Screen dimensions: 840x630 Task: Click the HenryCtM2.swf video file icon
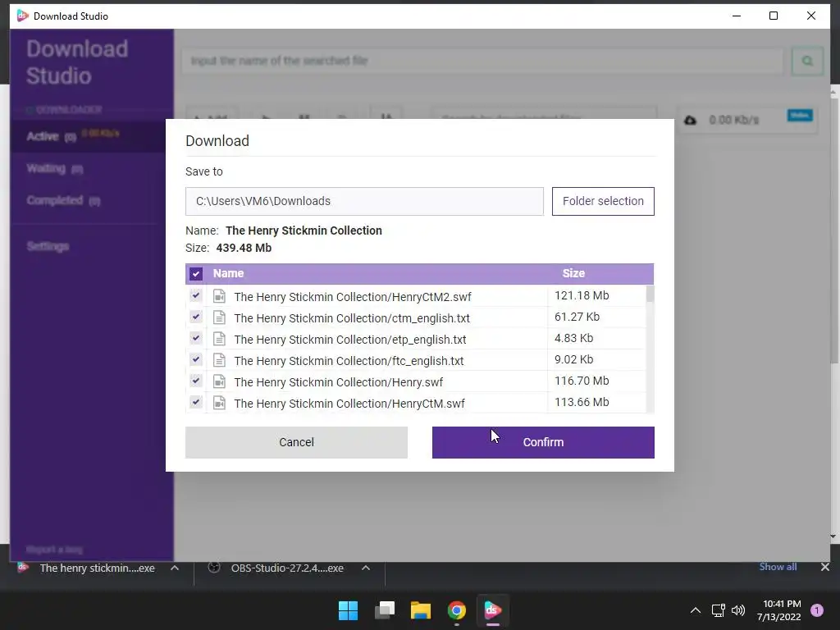pyautogui.click(x=219, y=295)
